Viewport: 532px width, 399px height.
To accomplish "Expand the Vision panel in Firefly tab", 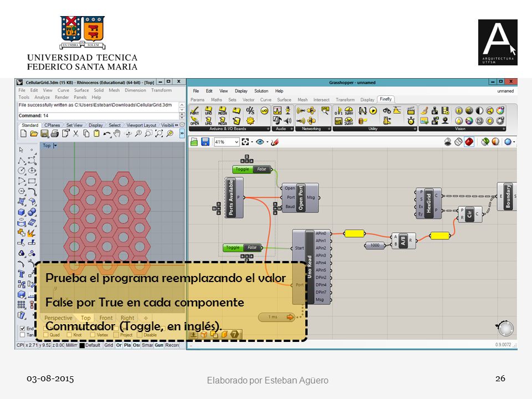I will (504, 129).
